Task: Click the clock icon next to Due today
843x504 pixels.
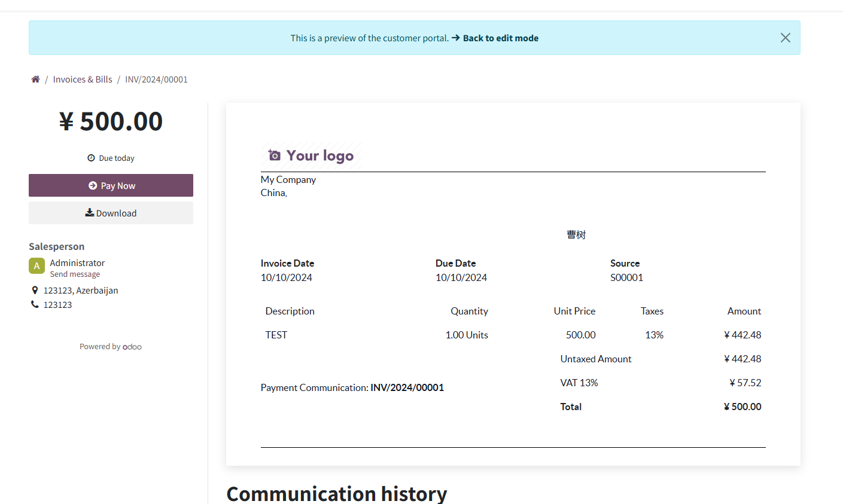Action: tap(91, 158)
